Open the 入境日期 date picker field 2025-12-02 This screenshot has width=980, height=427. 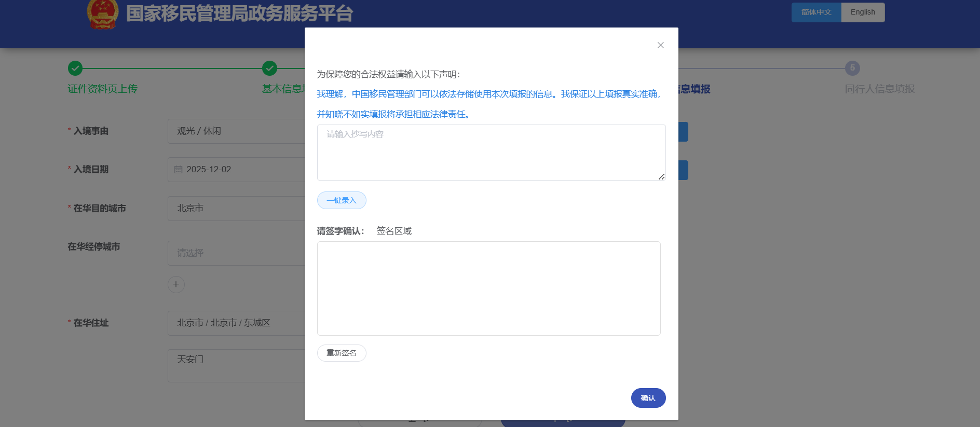click(236, 170)
